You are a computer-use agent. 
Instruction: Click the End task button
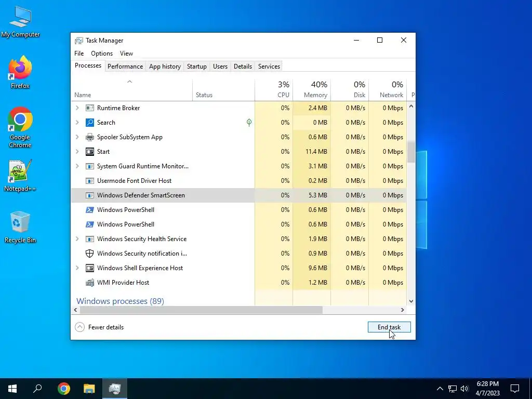tap(389, 327)
